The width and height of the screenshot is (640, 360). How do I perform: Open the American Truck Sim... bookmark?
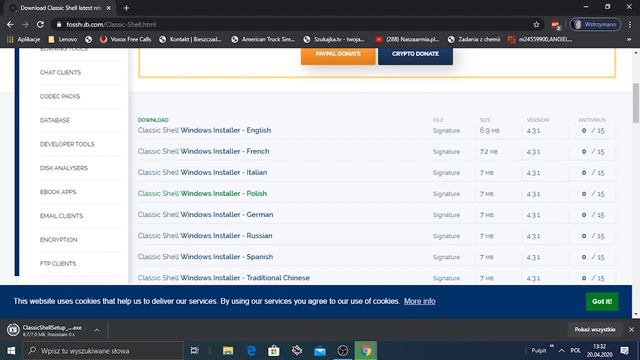coord(263,39)
